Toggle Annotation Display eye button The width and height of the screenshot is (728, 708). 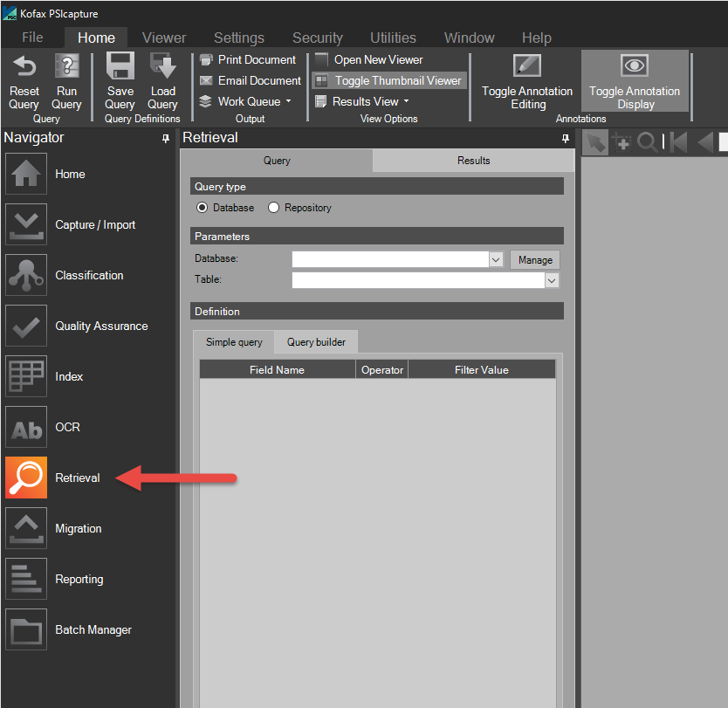(635, 81)
